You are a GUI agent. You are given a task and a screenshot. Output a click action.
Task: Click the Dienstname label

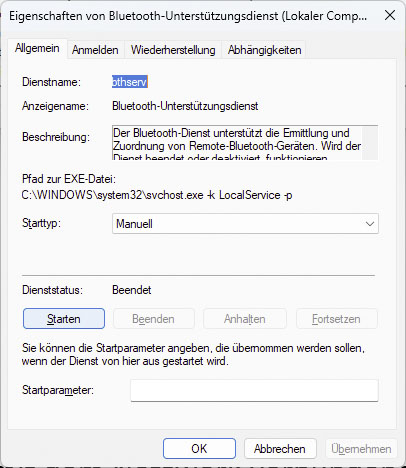[51, 82]
